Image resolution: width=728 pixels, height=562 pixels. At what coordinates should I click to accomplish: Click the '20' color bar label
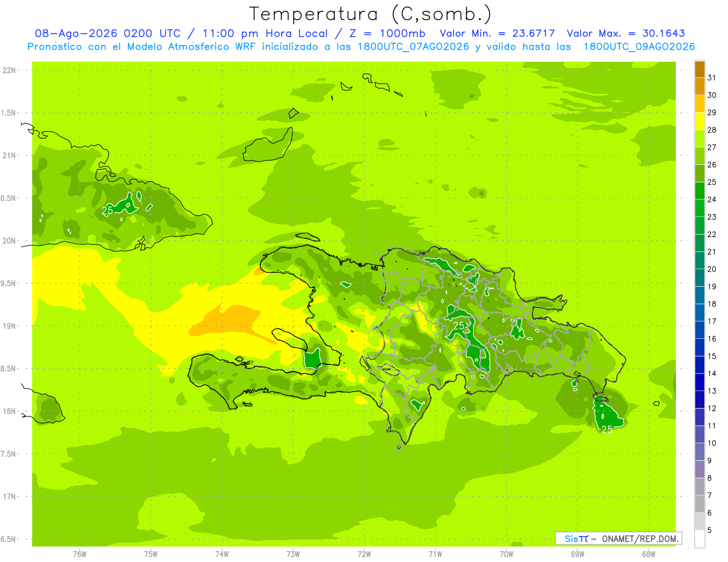(x=712, y=269)
